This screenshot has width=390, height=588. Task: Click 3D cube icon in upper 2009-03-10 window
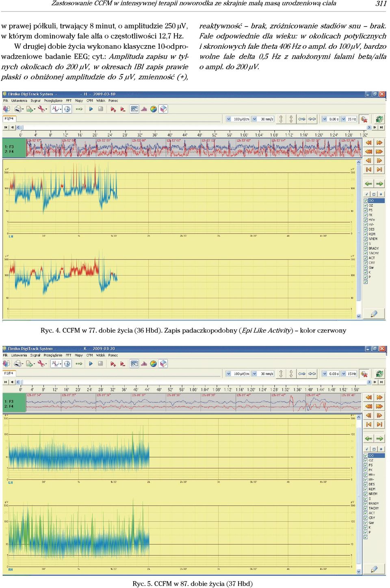(x=163, y=109)
